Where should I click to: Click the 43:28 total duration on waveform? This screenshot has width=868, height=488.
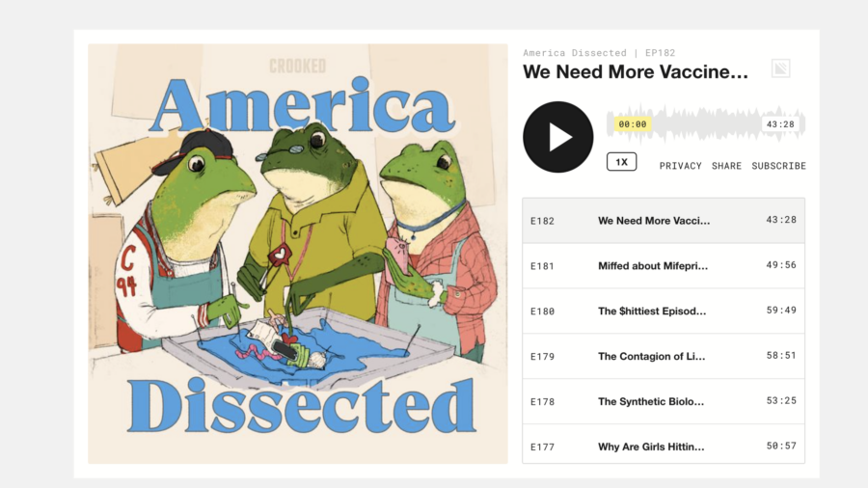(x=780, y=124)
